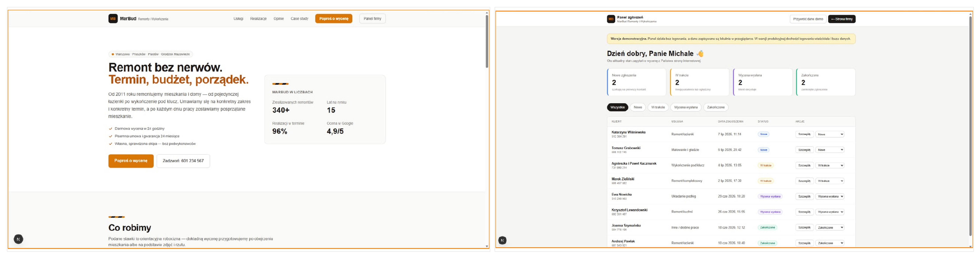Select the Zakończone filter tab
Viewport: 980px width, 258px height.
(x=716, y=107)
